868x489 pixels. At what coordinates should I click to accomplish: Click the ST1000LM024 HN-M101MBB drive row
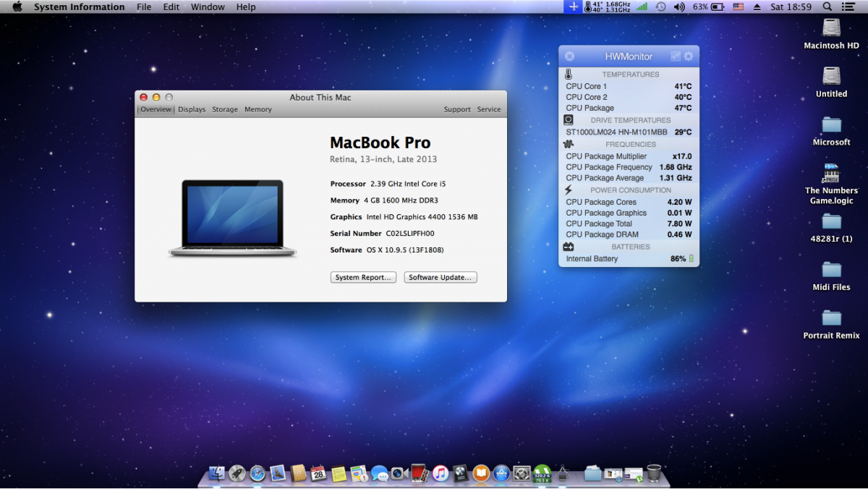coord(629,132)
